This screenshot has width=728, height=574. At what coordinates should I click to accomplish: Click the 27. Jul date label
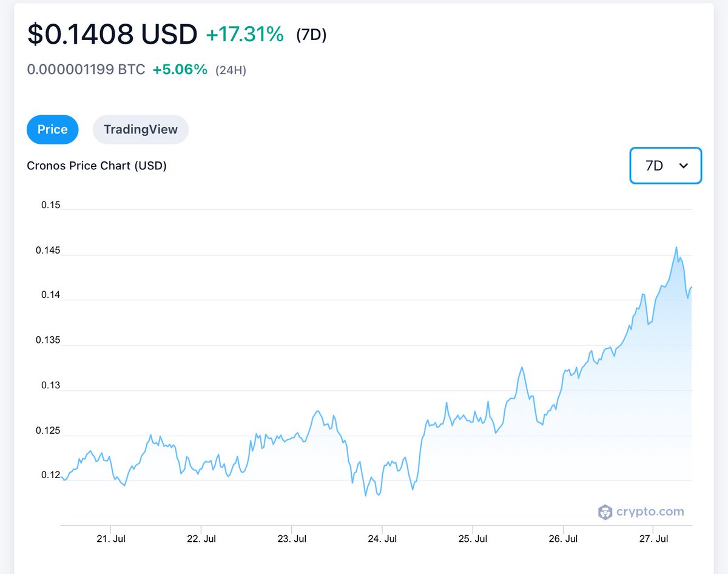(653, 538)
